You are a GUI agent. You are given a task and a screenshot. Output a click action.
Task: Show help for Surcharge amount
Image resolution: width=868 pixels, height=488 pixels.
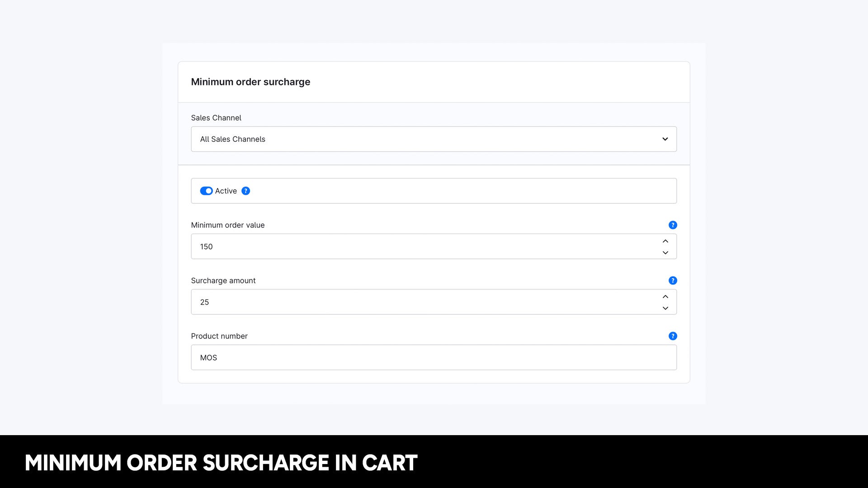[x=673, y=281]
